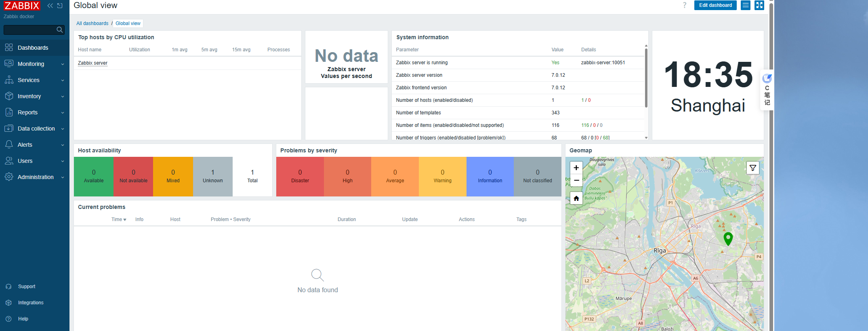Screen dimensions: 868x331
Task: Click the Data collection download icon
Action: point(9,128)
